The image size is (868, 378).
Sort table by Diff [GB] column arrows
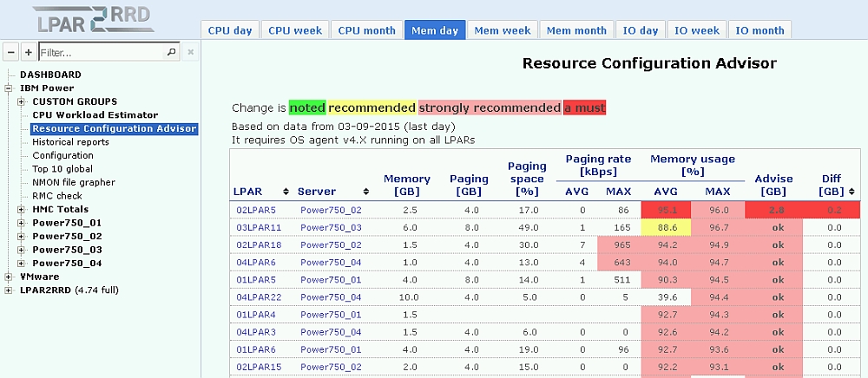click(x=851, y=192)
